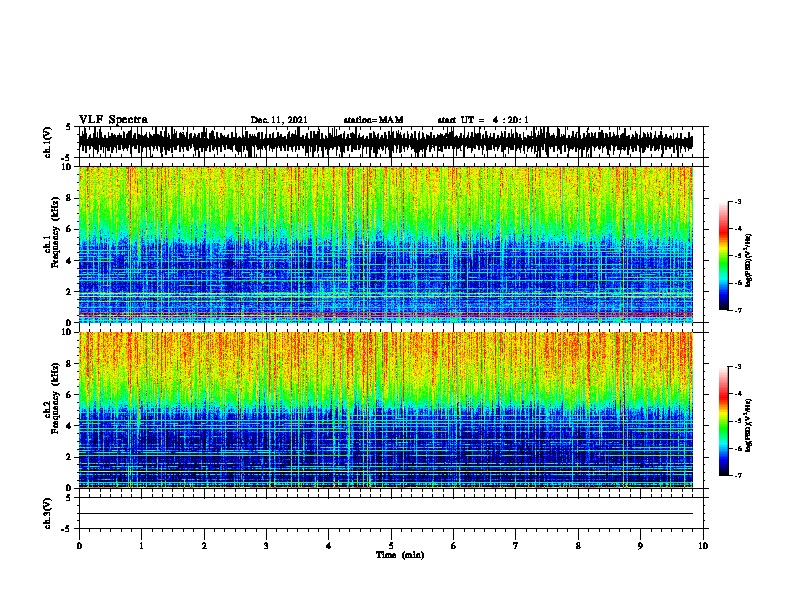Click the ch.1 colorbar log(PSD) label

pyautogui.click(x=749, y=260)
